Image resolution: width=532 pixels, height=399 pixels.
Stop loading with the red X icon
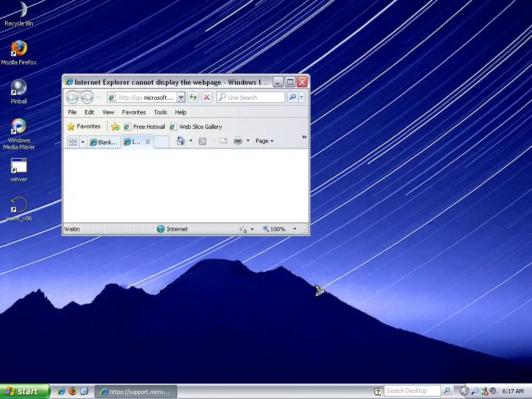pos(207,97)
